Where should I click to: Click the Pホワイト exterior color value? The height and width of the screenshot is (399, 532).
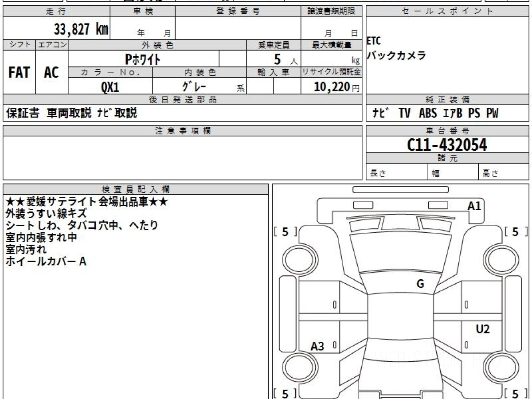142,59
